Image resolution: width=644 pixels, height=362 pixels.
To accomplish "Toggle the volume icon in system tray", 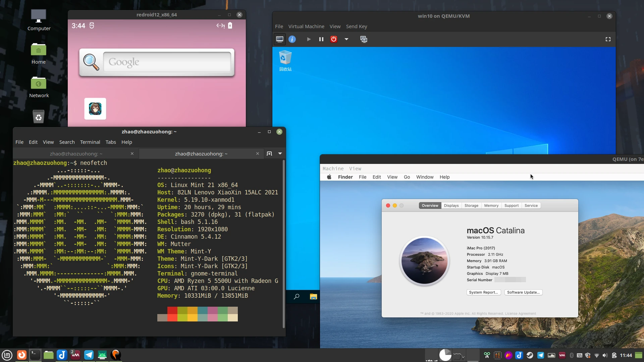I will point(605,355).
